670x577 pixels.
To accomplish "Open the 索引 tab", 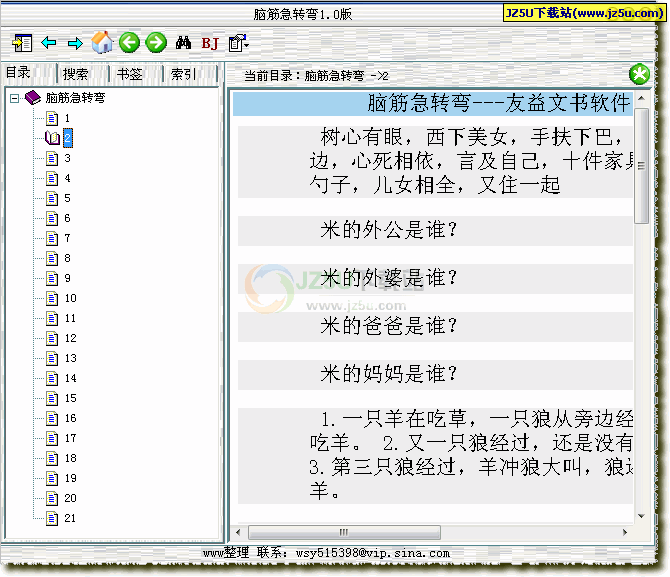I will 183,74.
